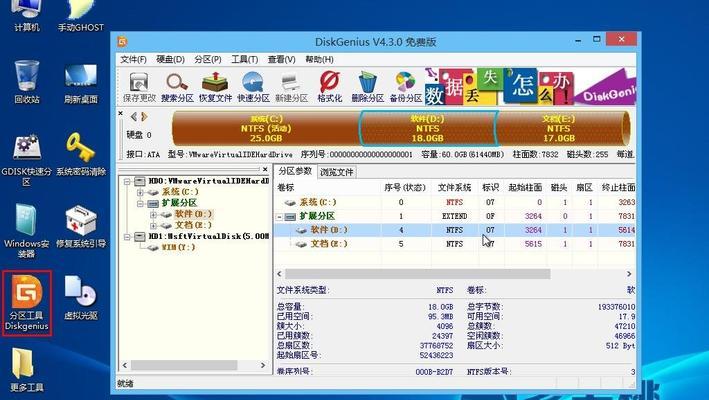Screen dimensions: 709x400
Task: Click the 保存更改 save changes toolbar icon
Action: coord(139,86)
